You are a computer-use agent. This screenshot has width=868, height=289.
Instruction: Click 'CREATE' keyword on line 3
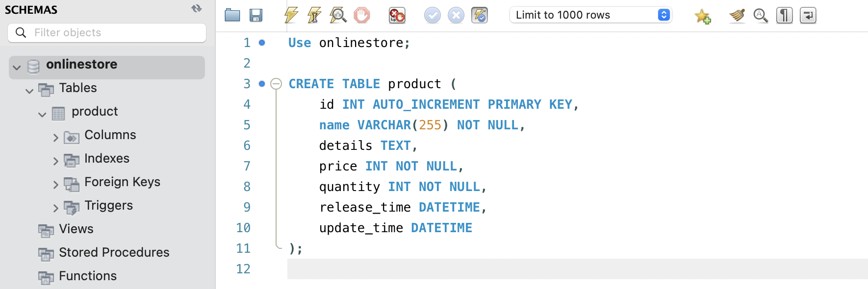click(311, 84)
